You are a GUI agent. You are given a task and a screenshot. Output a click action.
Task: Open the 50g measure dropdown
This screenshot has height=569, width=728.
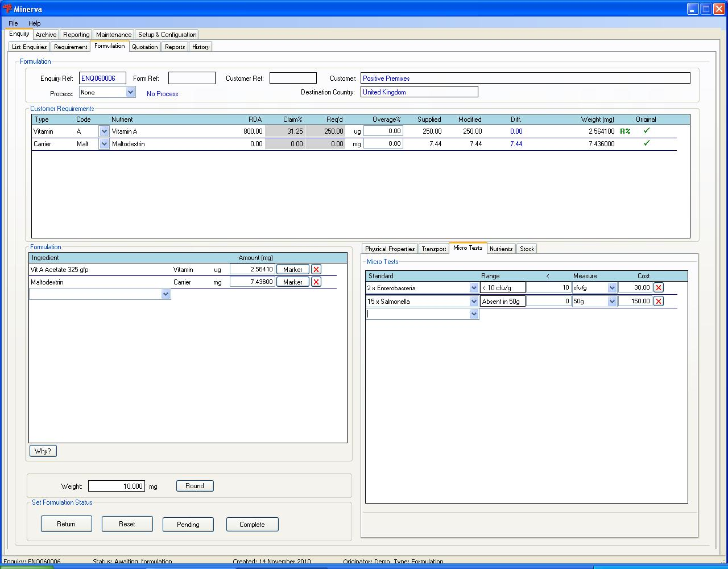click(x=612, y=302)
